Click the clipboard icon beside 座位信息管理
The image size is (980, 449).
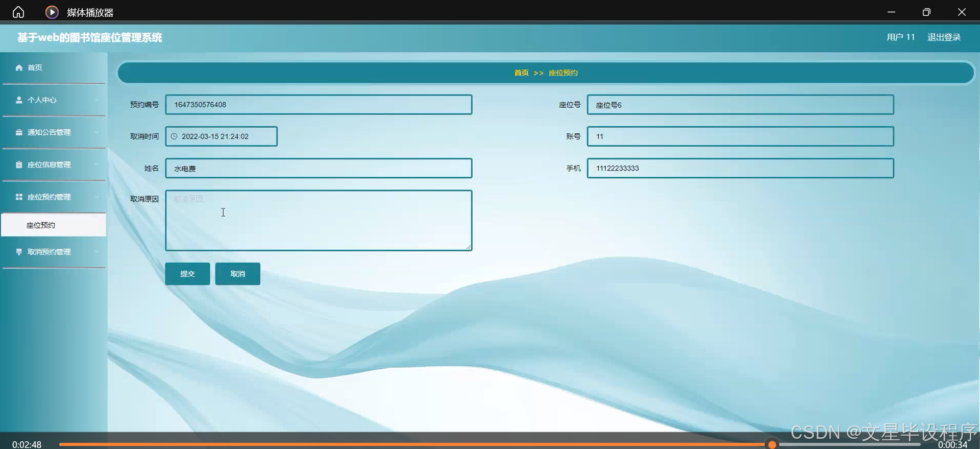coord(19,164)
